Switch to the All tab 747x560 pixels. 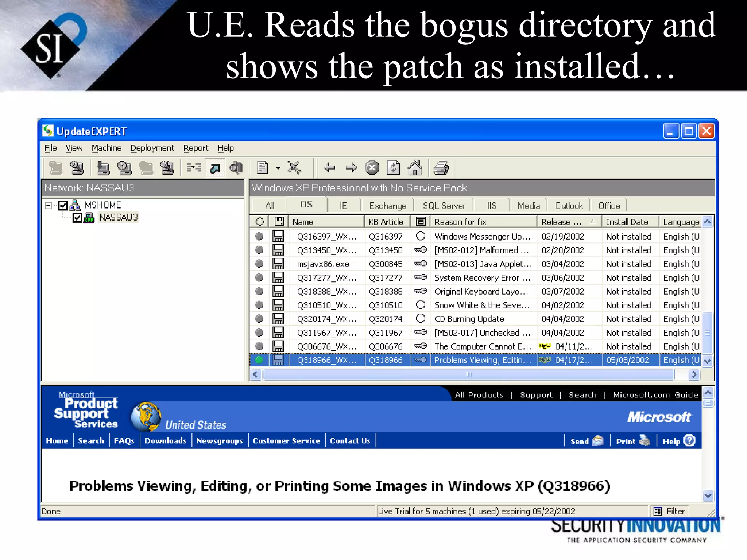270,206
